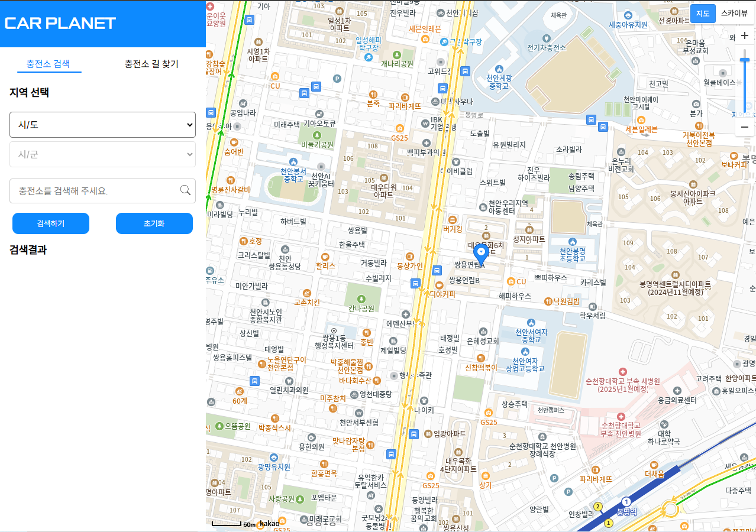Click the 전기차충전소 label on map
The image size is (756, 532).
[x=547, y=48]
